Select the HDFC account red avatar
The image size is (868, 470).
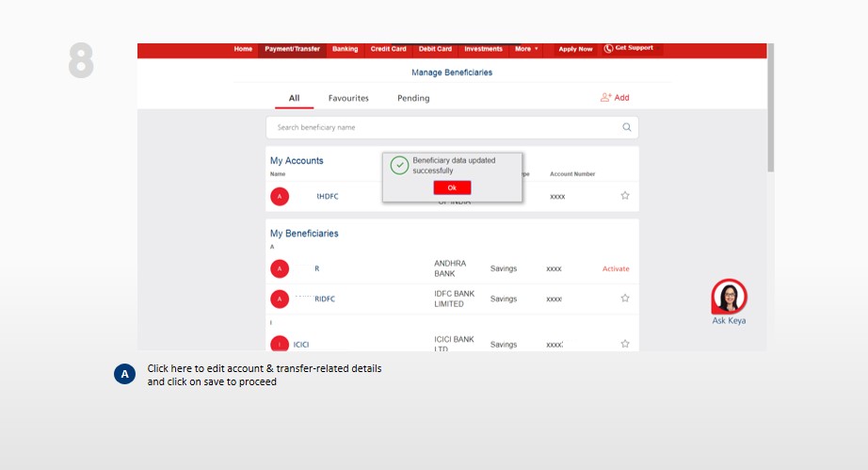(x=280, y=196)
